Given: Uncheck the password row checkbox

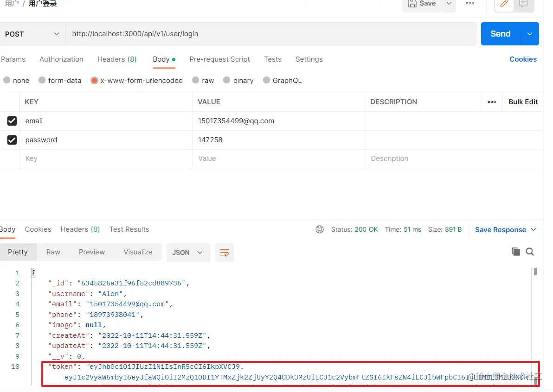Looking at the screenshot, I should tap(12, 140).
